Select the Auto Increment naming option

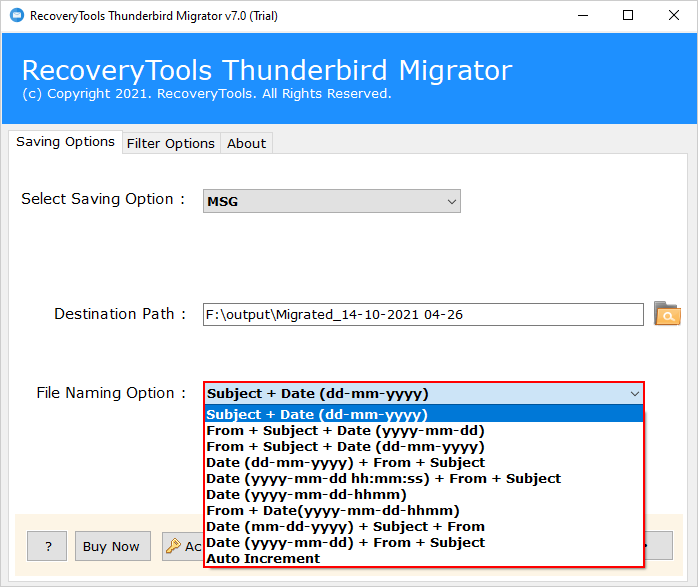pos(423,559)
